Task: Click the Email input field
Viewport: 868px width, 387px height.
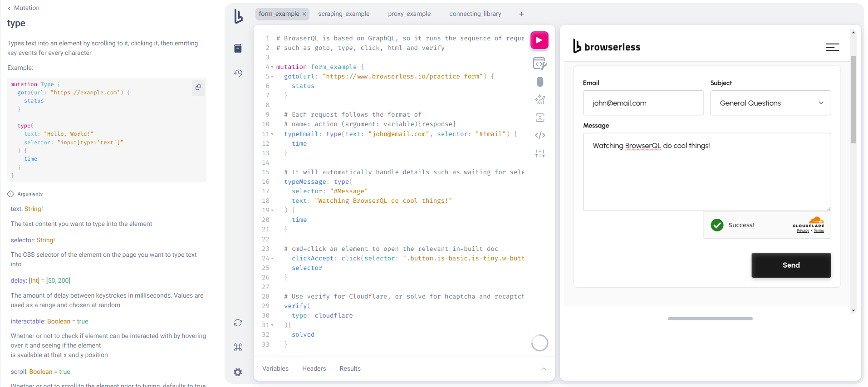Action: tap(643, 103)
